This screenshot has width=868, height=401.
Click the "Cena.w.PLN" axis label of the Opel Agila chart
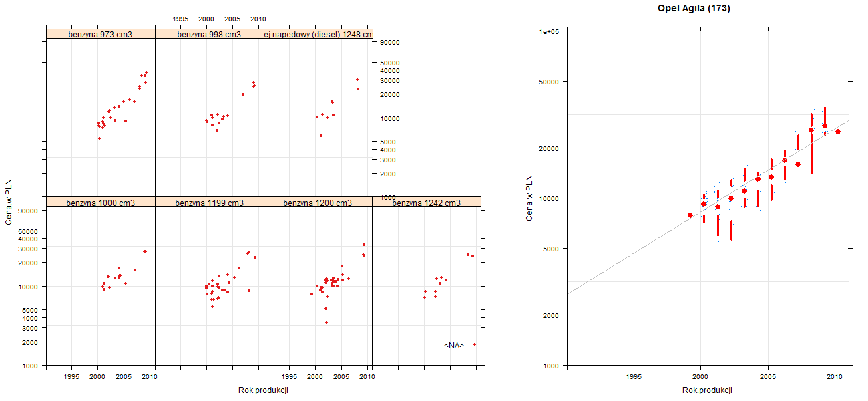(529, 198)
